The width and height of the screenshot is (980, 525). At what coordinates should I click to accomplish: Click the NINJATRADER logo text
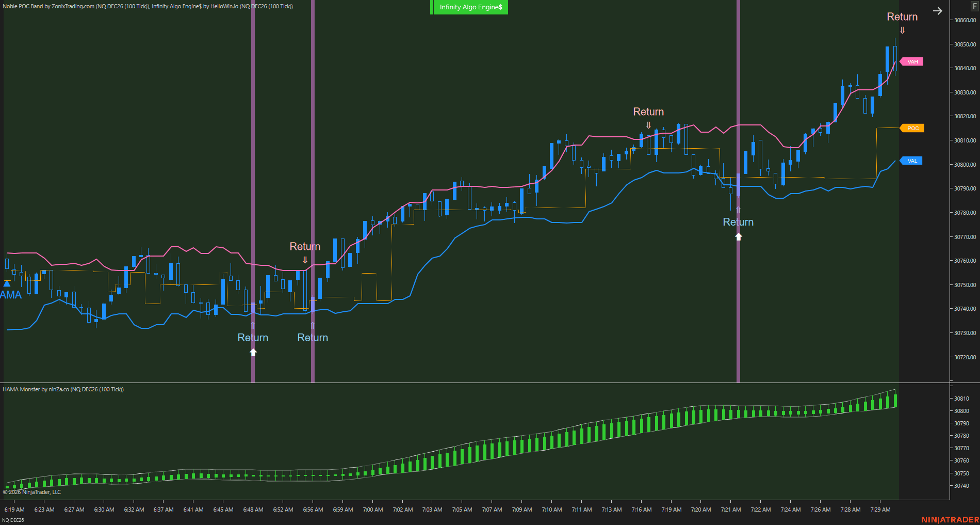[950, 520]
